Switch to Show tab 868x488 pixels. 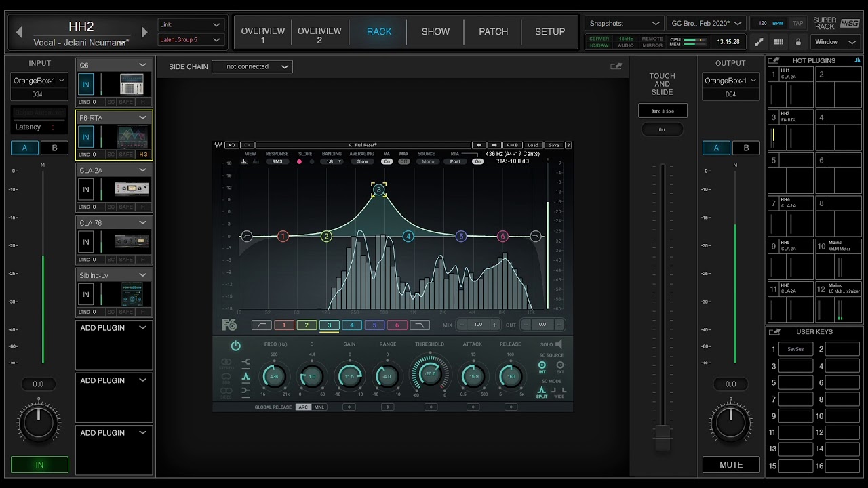[x=435, y=32]
